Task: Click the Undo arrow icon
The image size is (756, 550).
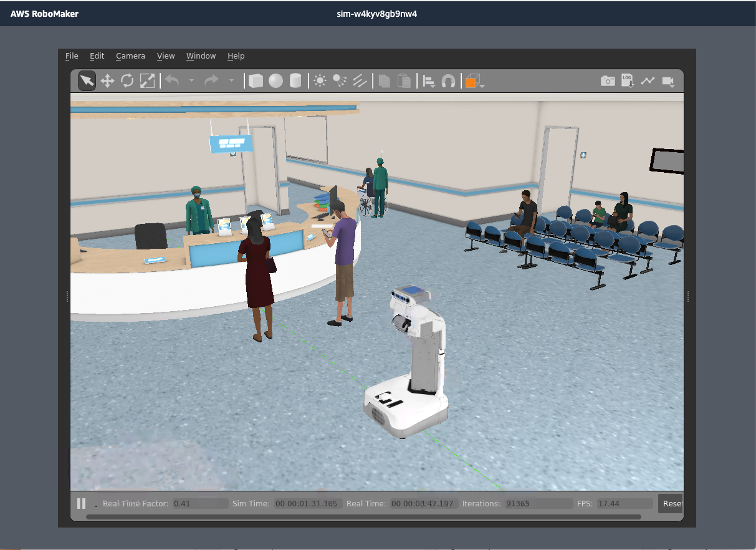Action: 172,80
